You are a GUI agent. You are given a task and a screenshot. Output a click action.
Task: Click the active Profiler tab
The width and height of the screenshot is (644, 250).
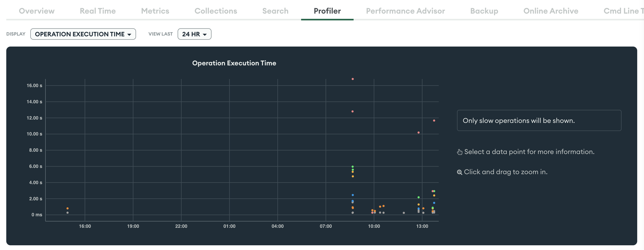tap(327, 11)
